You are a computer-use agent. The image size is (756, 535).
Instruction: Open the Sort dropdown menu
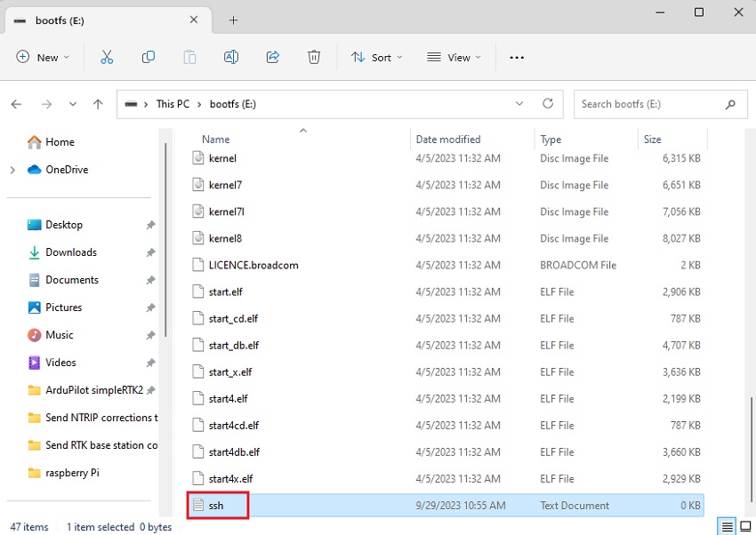[x=377, y=57]
